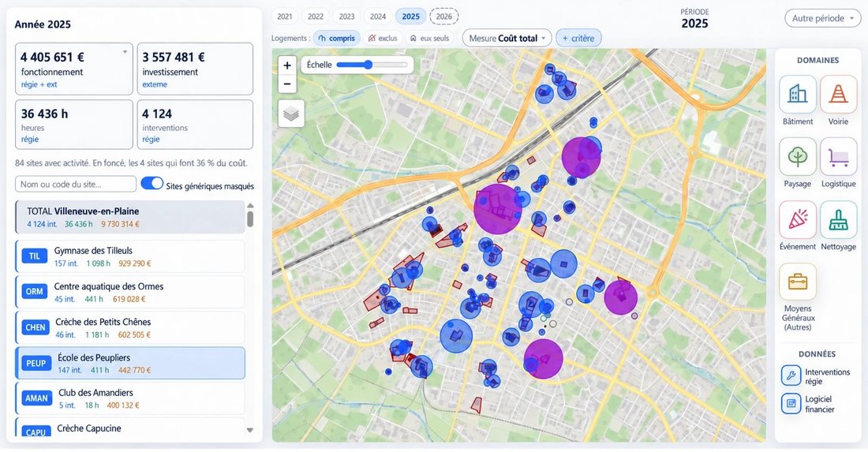The height and width of the screenshot is (452, 868).
Task: Zoom in the map with plus
Action: [x=287, y=65]
